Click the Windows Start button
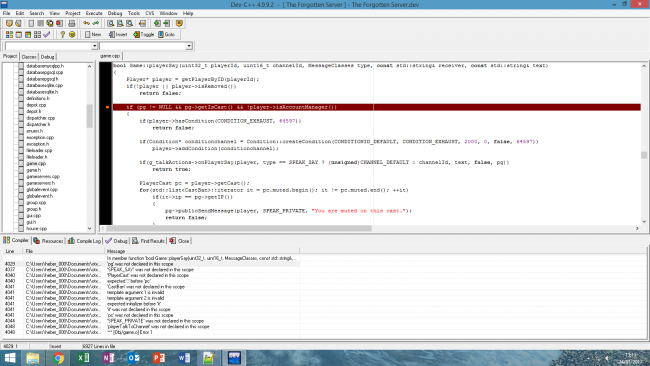The width and height of the screenshot is (650, 366). coord(10,358)
